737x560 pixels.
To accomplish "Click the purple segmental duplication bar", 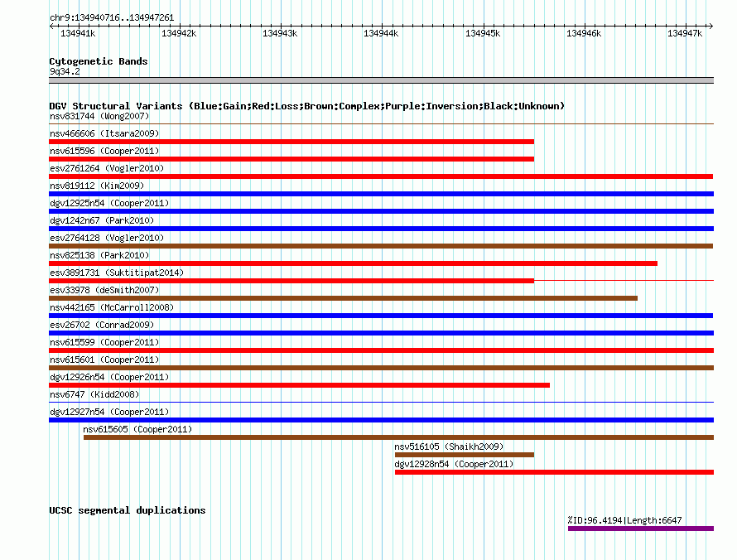I will click(x=641, y=529).
